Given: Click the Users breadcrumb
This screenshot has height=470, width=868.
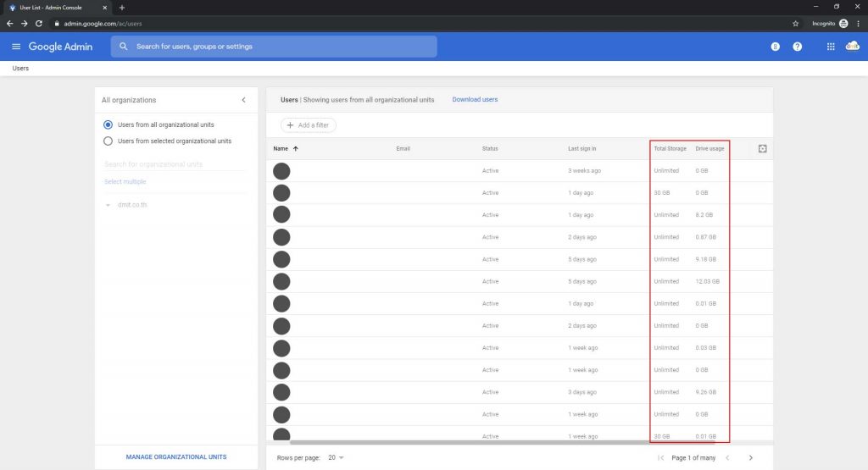Looking at the screenshot, I should tap(20, 69).
